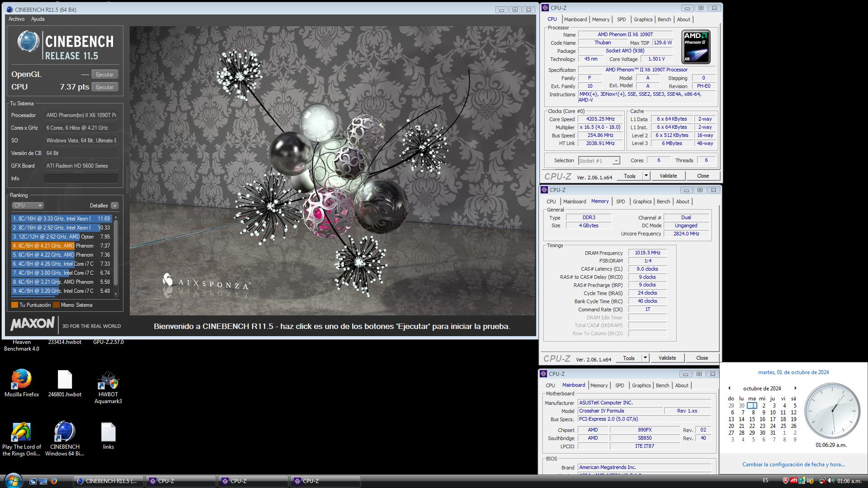868x488 pixels.
Task: Open ATI Catalyst tray icon
Action: point(793,481)
